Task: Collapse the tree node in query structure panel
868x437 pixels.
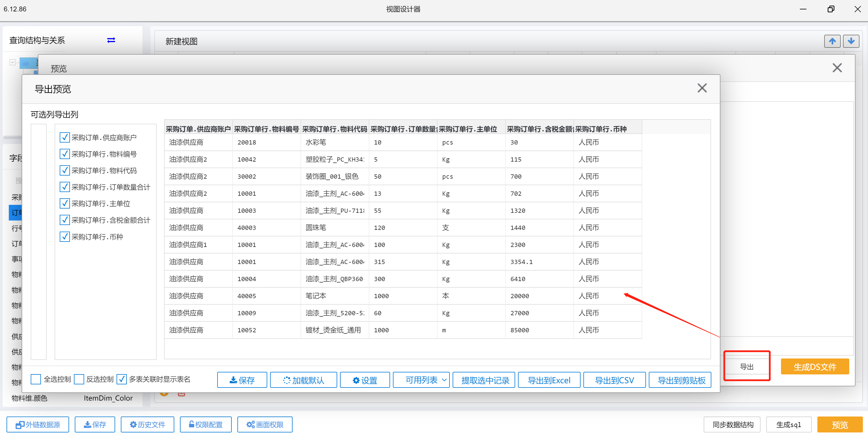Action: tap(13, 62)
